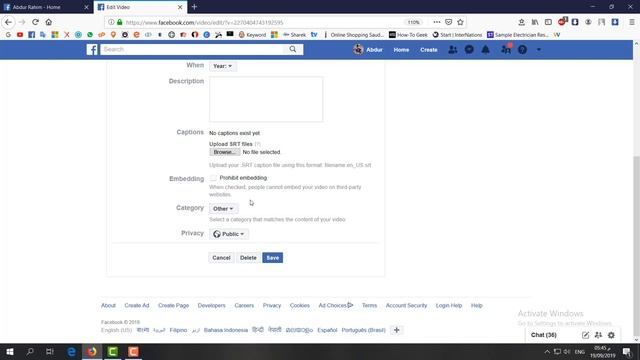Open the Privacy Public dropdown
Viewport: 640px width, 360px height.
coord(229,234)
